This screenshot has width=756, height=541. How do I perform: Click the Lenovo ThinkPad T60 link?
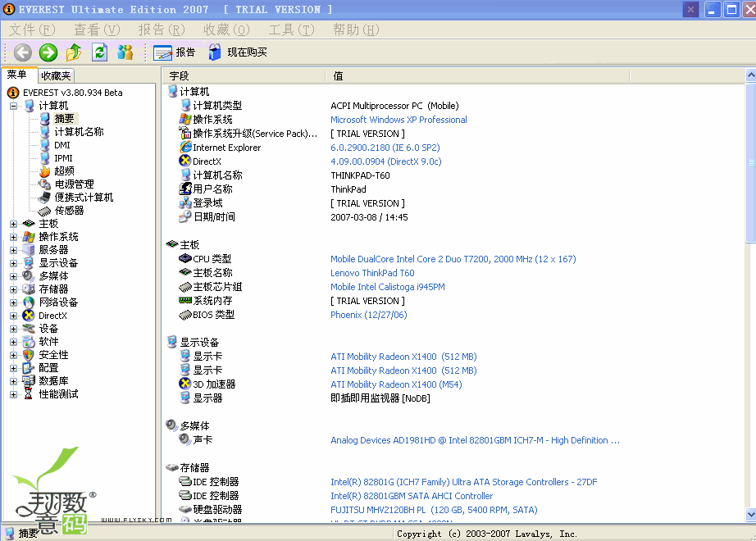[373, 273]
